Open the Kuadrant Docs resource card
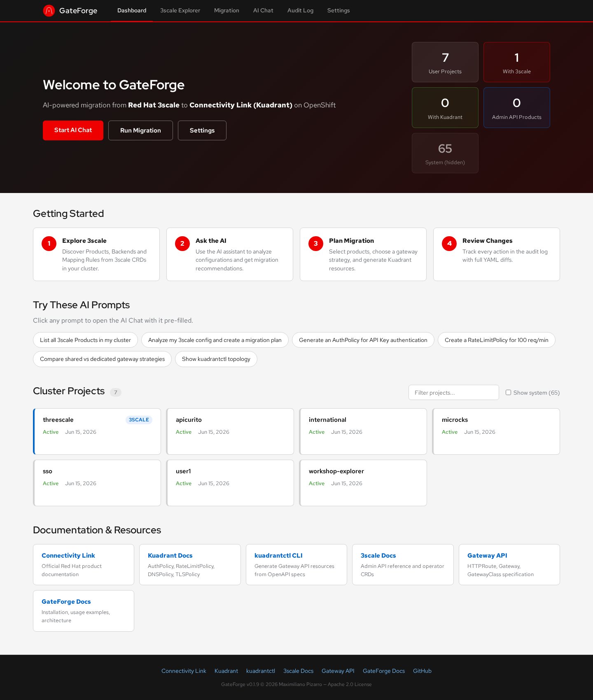Image resolution: width=593 pixels, height=700 pixels. point(190,565)
